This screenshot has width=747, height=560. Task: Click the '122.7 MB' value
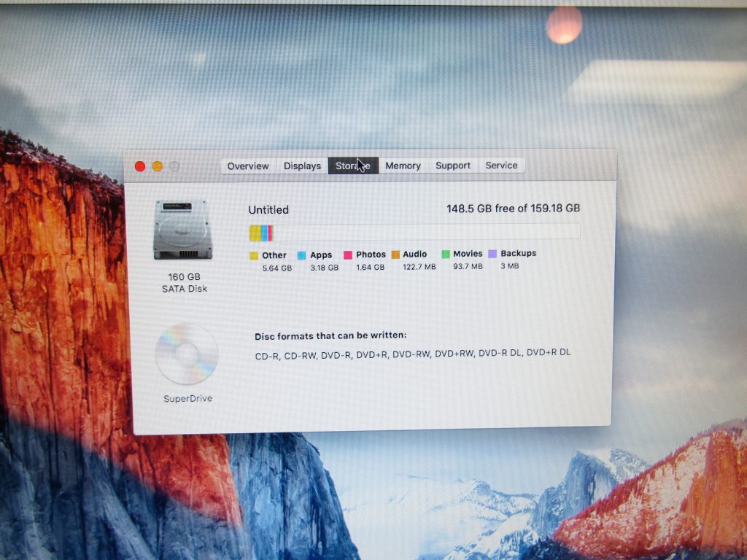click(419, 267)
